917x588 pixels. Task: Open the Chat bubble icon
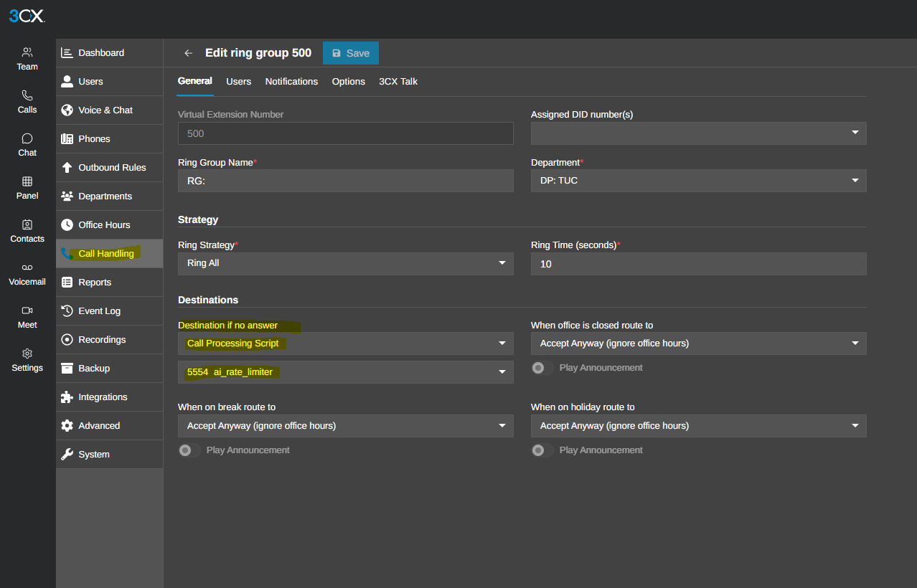coord(27,138)
